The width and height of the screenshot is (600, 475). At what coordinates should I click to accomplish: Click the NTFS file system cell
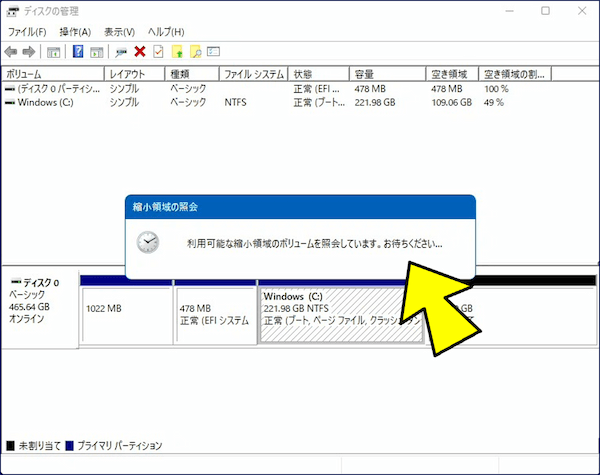point(235,103)
